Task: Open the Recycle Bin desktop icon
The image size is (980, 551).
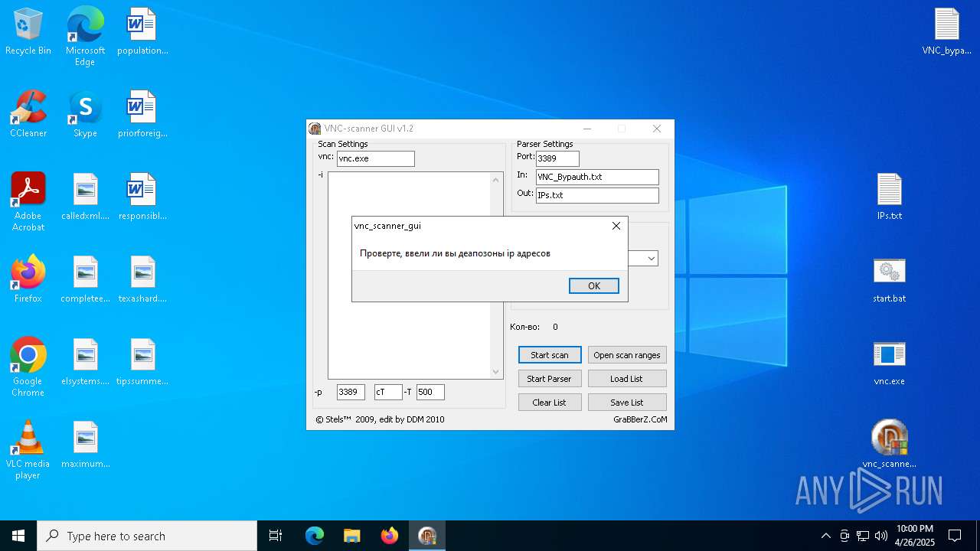Action: coord(28,32)
